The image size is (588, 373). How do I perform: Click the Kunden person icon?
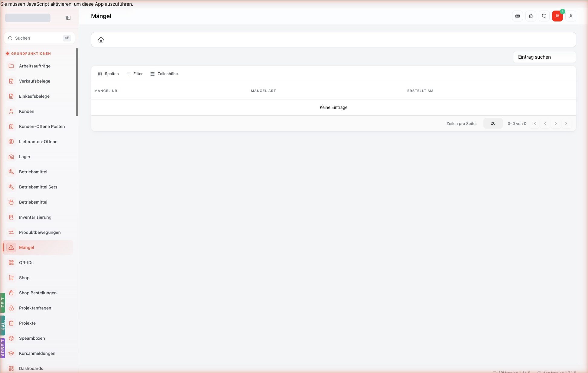tap(11, 111)
